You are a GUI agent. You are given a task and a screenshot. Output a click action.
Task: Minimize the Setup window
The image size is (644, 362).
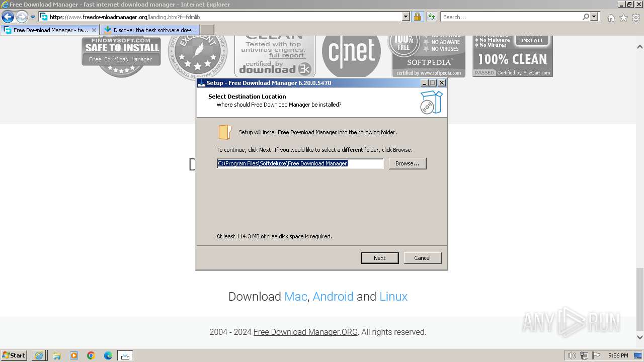(x=424, y=83)
